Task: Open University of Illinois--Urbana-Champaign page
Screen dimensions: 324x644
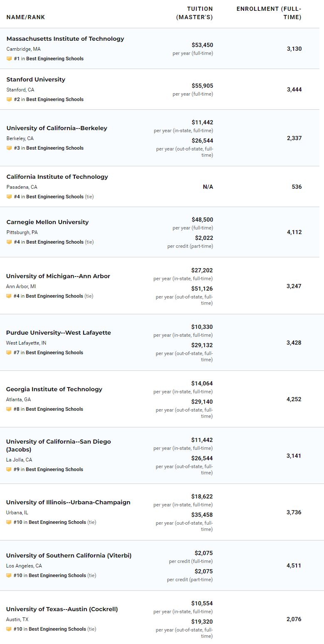Action: click(x=68, y=502)
